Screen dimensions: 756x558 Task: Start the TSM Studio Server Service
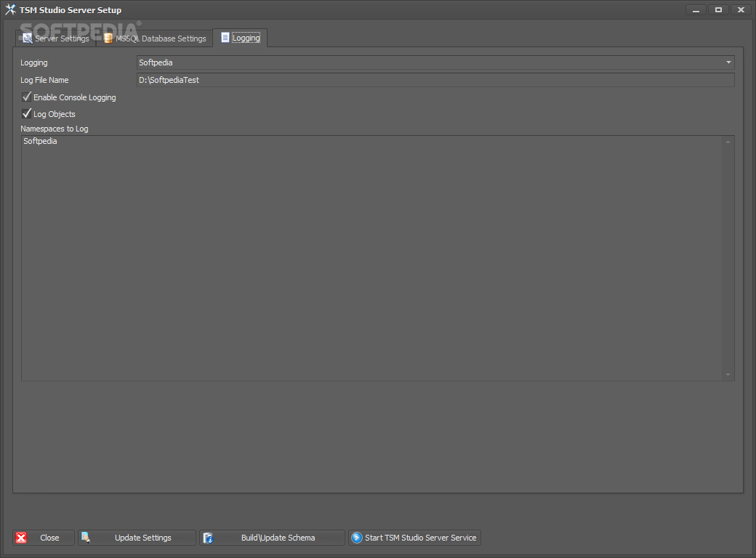point(414,538)
